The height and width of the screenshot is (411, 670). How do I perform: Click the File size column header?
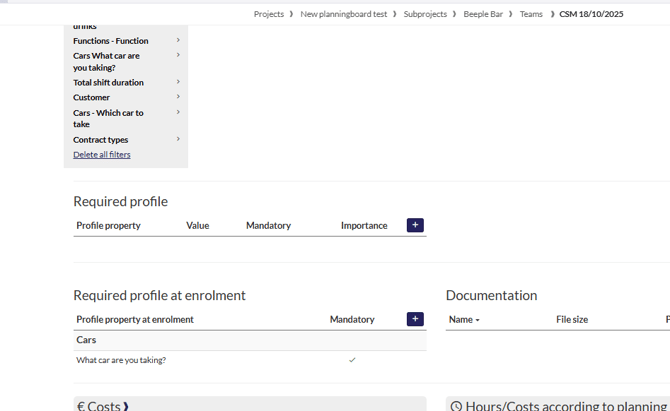[x=572, y=320]
